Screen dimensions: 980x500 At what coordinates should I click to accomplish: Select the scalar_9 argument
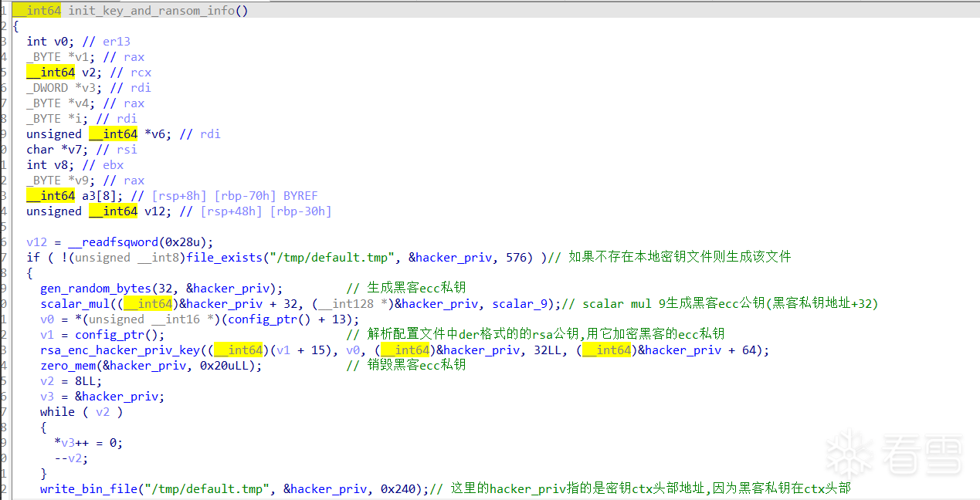click(x=524, y=304)
